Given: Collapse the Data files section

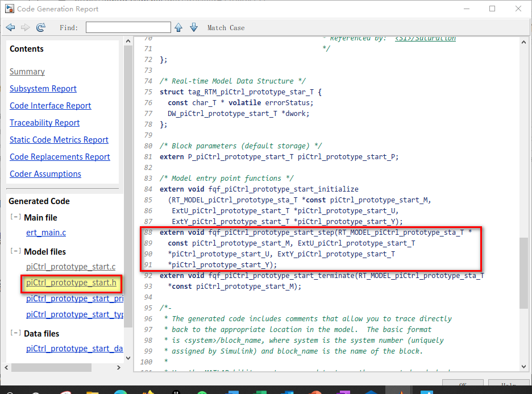Looking at the screenshot, I should pyautogui.click(x=15, y=333).
